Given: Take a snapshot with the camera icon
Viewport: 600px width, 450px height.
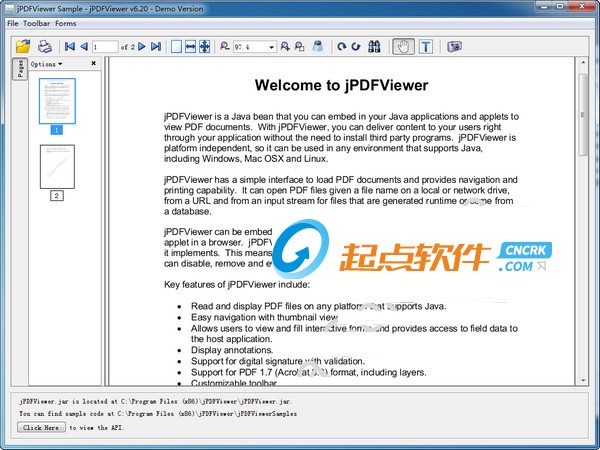Looking at the screenshot, I should [x=455, y=47].
